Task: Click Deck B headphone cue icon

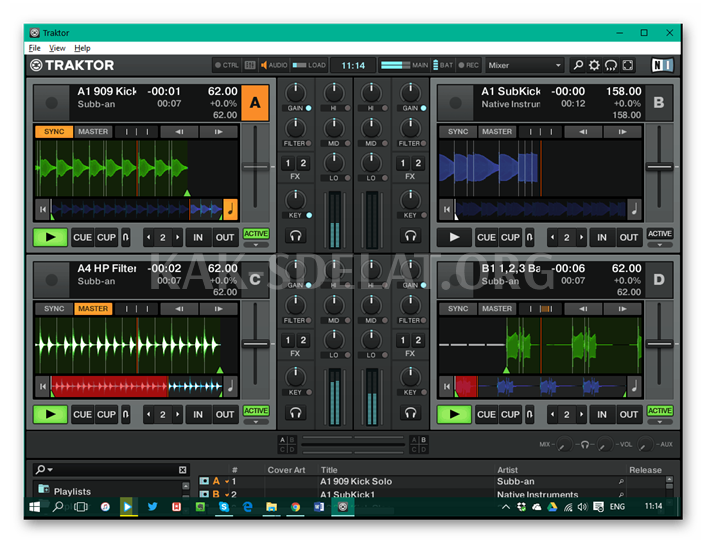Action: [410, 235]
